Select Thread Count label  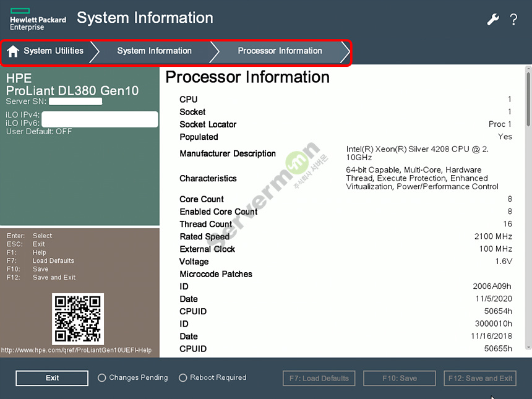coord(206,225)
